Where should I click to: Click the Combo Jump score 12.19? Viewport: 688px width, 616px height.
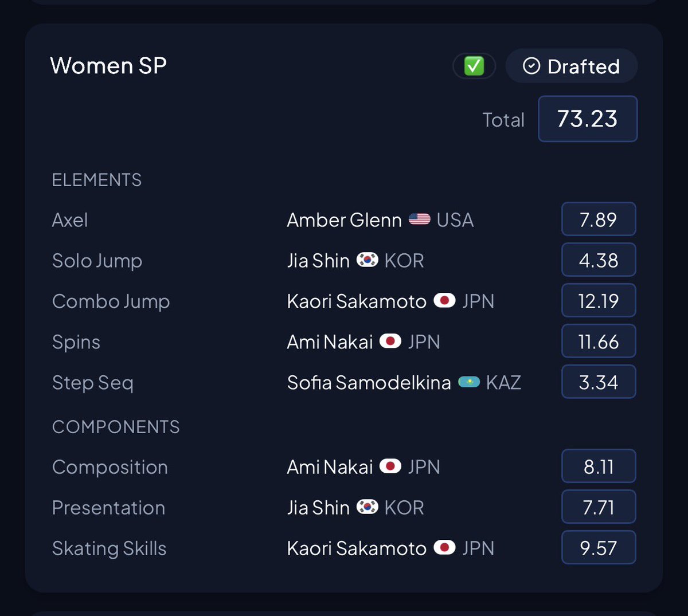pyautogui.click(x=599, y=301)
